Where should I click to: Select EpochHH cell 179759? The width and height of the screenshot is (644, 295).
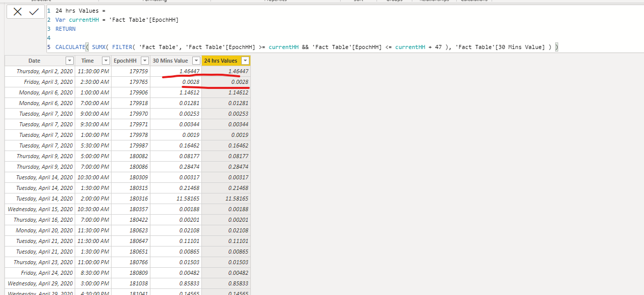[x=130, y=71]
